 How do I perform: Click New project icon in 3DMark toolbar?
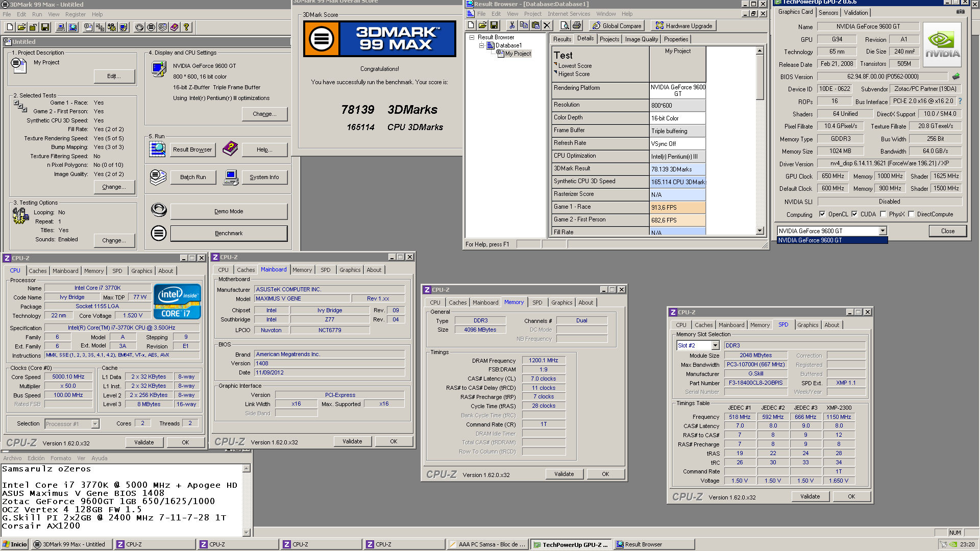(10, 28)
